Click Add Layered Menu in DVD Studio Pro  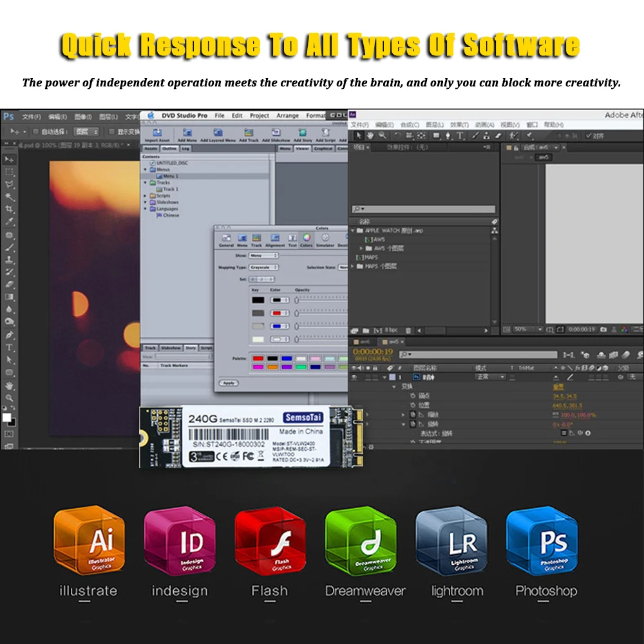[x=218, y=135]
